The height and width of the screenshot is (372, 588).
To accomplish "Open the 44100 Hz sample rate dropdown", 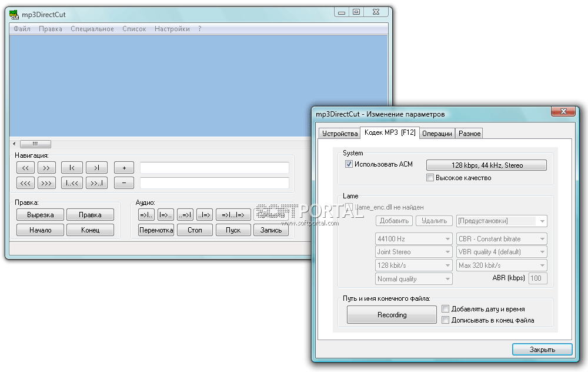I will 414,239.
